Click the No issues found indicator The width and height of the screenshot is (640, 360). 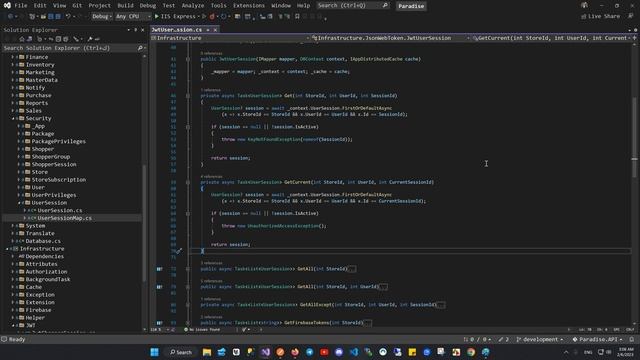[x=202, y=329]
